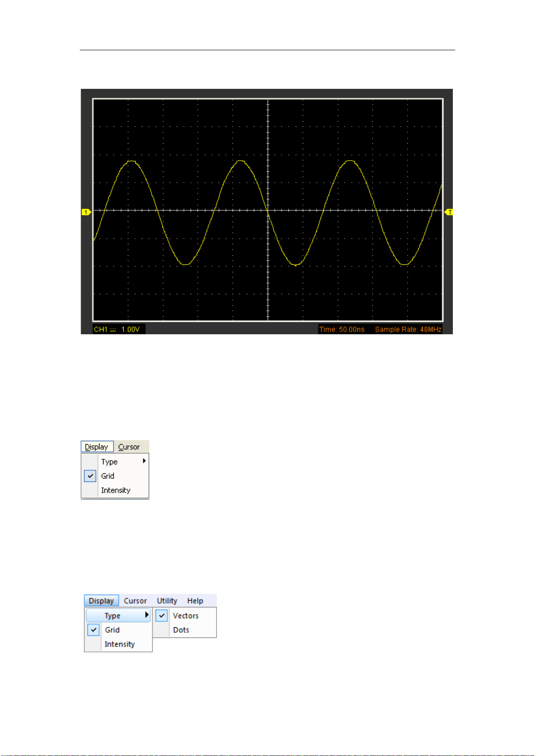This screenshot has width=534, height=756.
Task: Click the Sample Rate: 48MHz readout
Action: point(408,329)
